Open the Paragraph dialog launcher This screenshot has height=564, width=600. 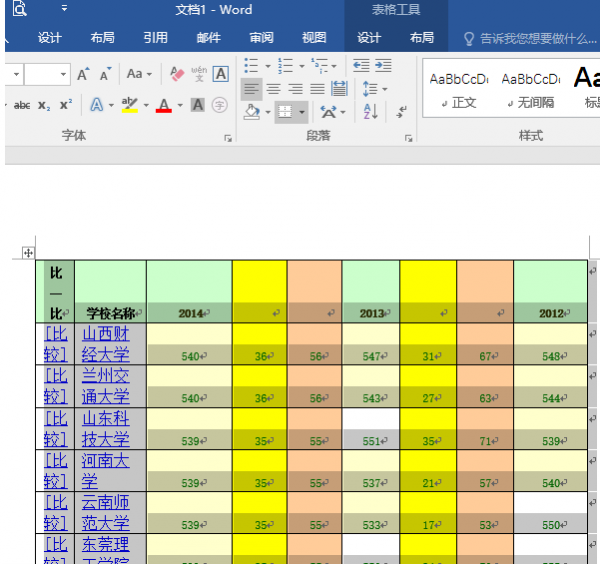[409, 138]
